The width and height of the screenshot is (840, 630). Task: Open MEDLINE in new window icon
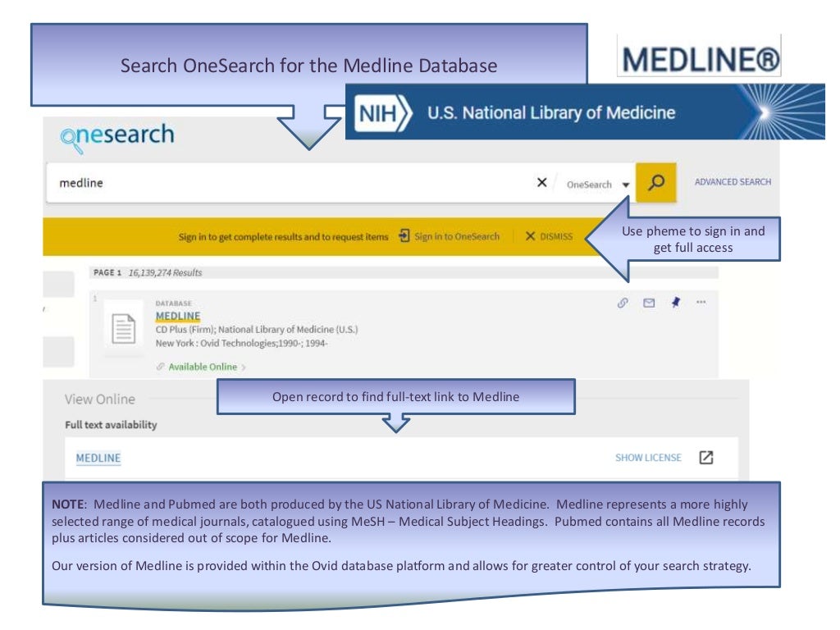point(706,458)
